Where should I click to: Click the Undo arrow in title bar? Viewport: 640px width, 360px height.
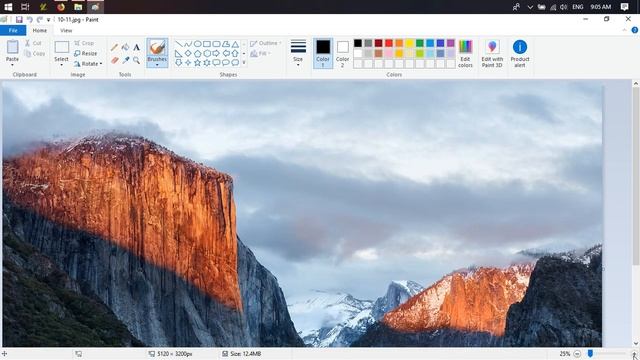pos(29,19)
